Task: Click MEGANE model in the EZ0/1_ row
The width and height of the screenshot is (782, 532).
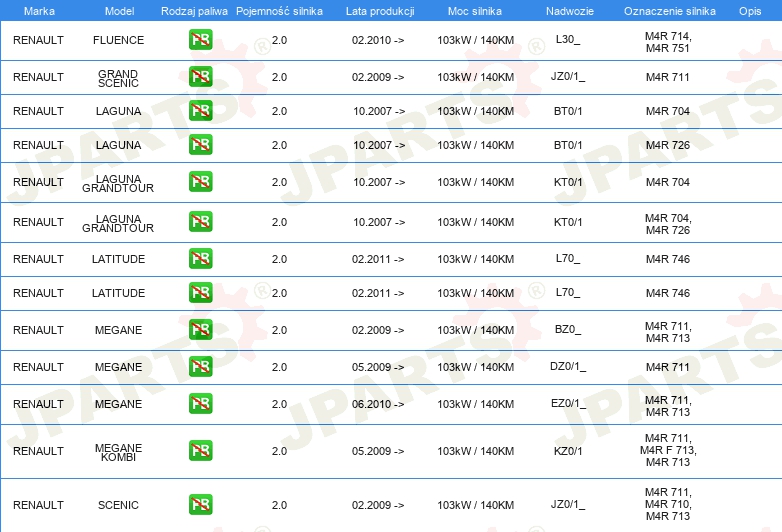Action: tap(118, 404)
